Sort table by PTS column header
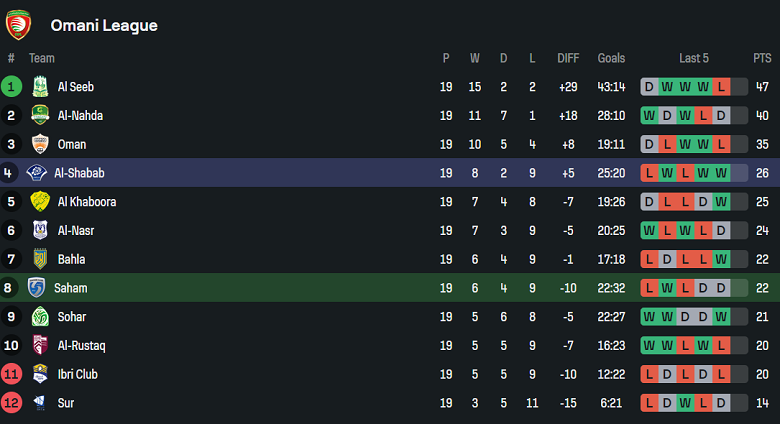The height and width of the screenshot is (424, 780). coord(762,58)
